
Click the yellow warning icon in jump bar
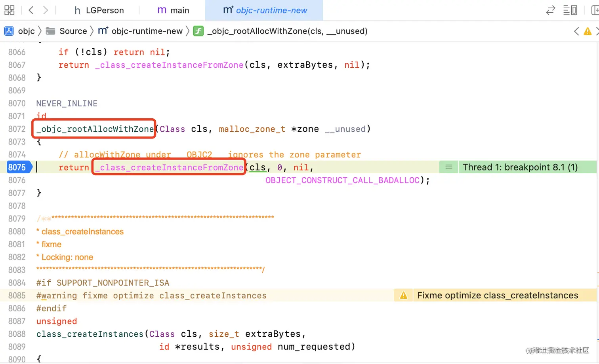coord(588,31)
